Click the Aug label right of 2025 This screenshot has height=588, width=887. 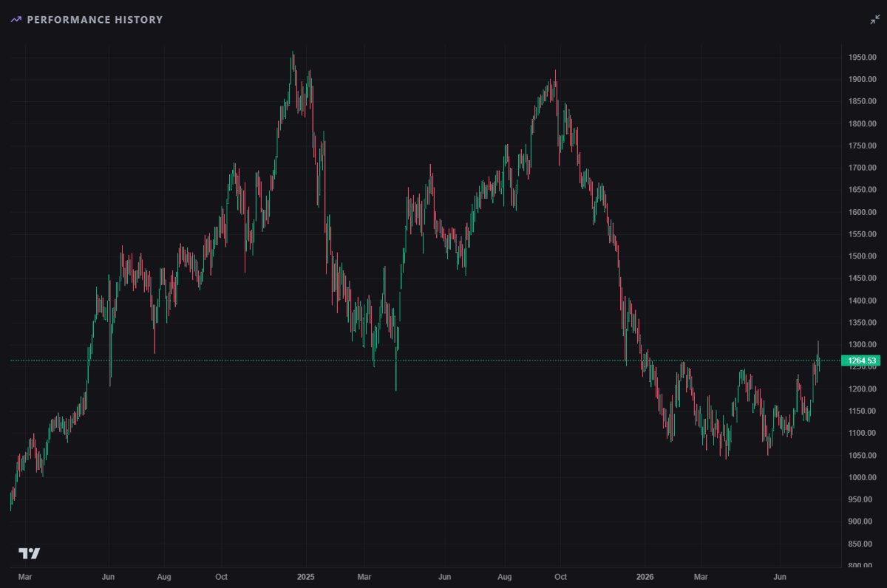click(x=504, y=575)
